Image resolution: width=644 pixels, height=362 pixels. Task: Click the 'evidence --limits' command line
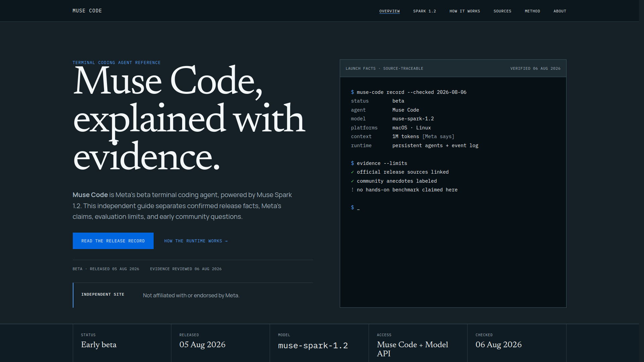pyautogui.click(x=379, y=163)
